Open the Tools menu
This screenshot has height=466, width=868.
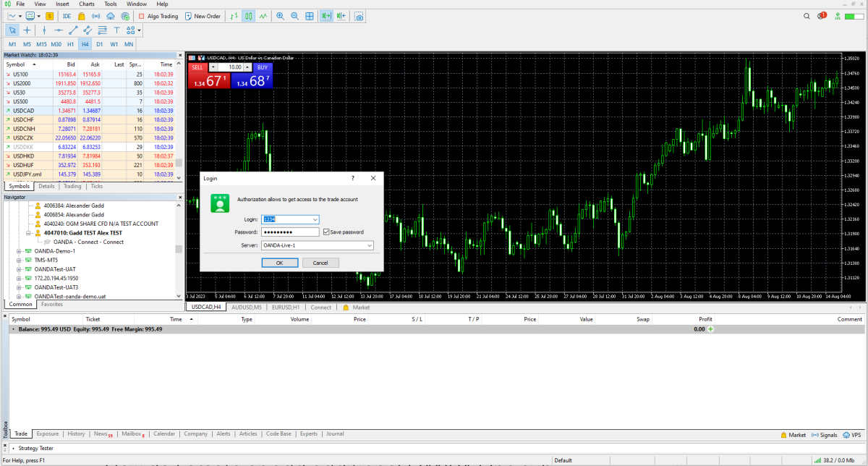[110, 4]
